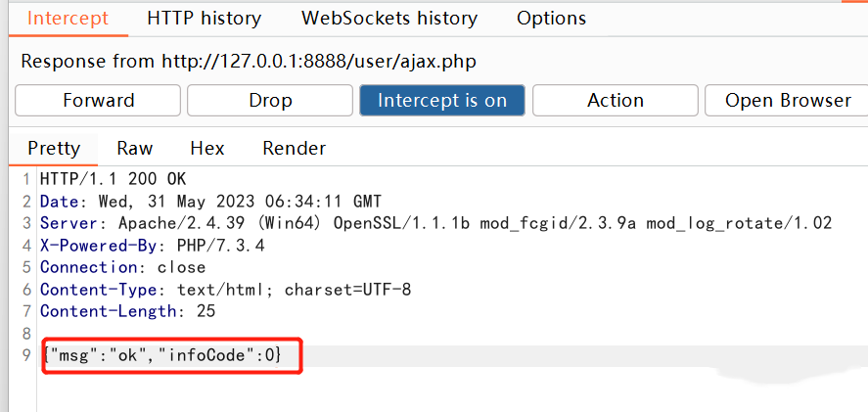Forward the intercepted response
Viewport: 868px width, 412px height.
tap(98, 100)
